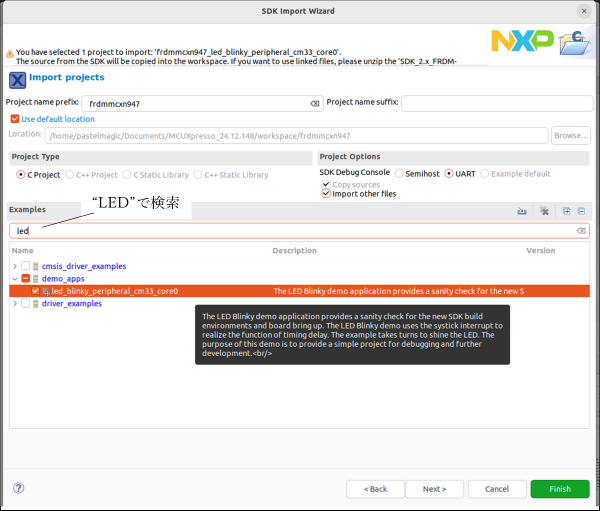This screenshot has width=600, height=511.
Task: Collapse the demo_apps tree node
Action: pos(14,279)
